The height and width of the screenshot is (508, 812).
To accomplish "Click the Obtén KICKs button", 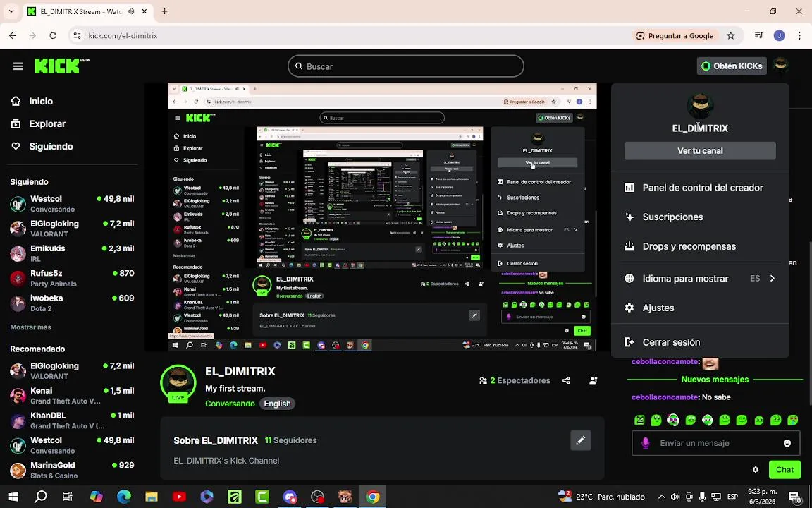I will coord(731,66).
